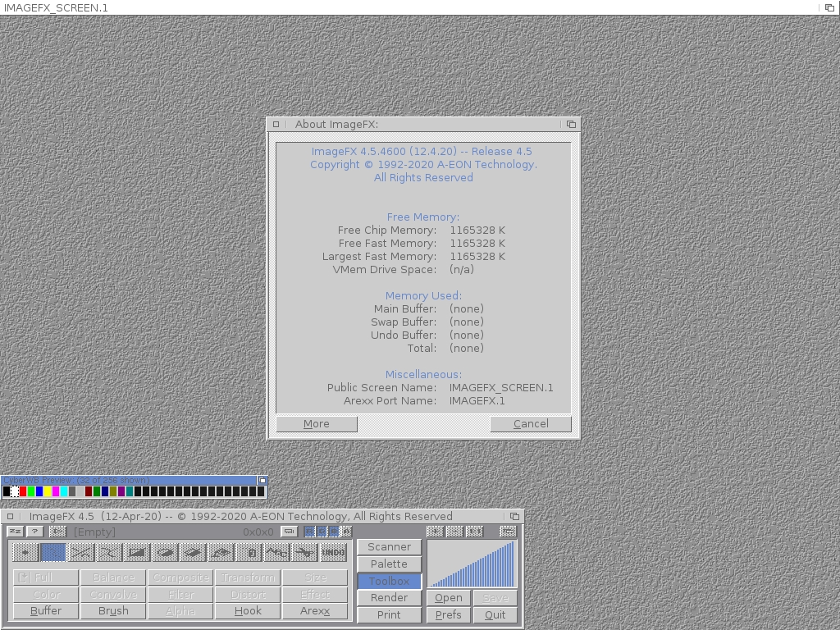Click the More button in About dialog

pos(317,423)
